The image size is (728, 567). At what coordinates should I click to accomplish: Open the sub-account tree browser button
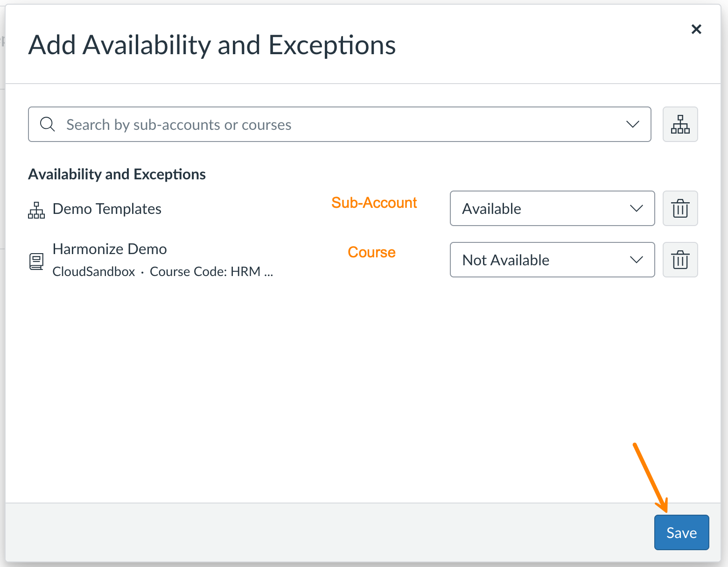click(x=680, y=124)
